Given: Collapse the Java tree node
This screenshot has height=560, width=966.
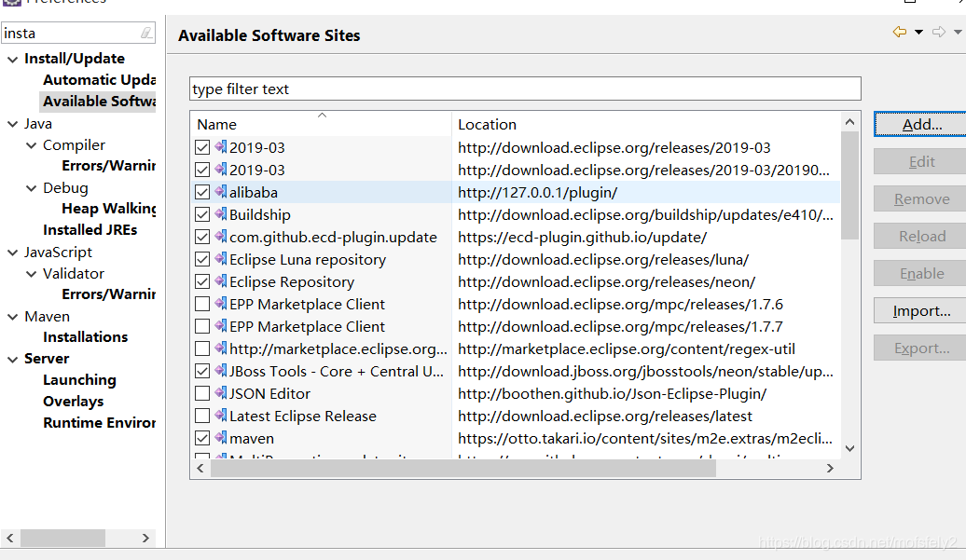Looking at the screenshot, I should 12,124.
